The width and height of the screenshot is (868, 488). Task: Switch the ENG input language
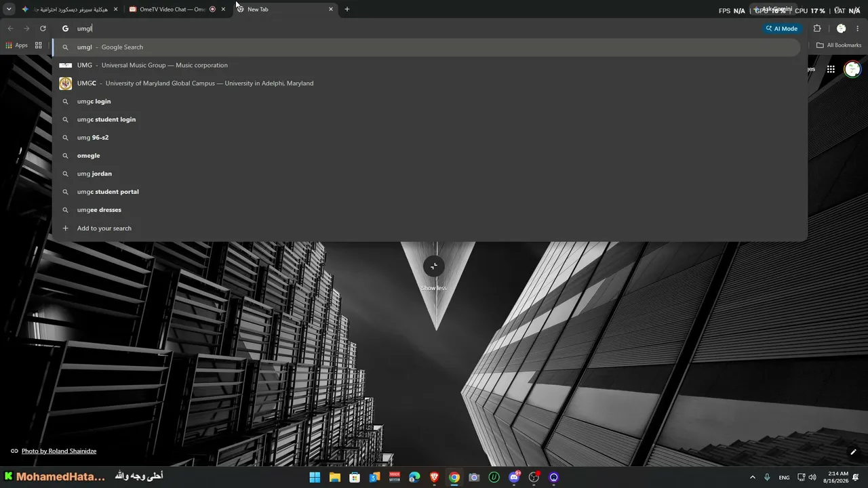[x=784, y=477]
